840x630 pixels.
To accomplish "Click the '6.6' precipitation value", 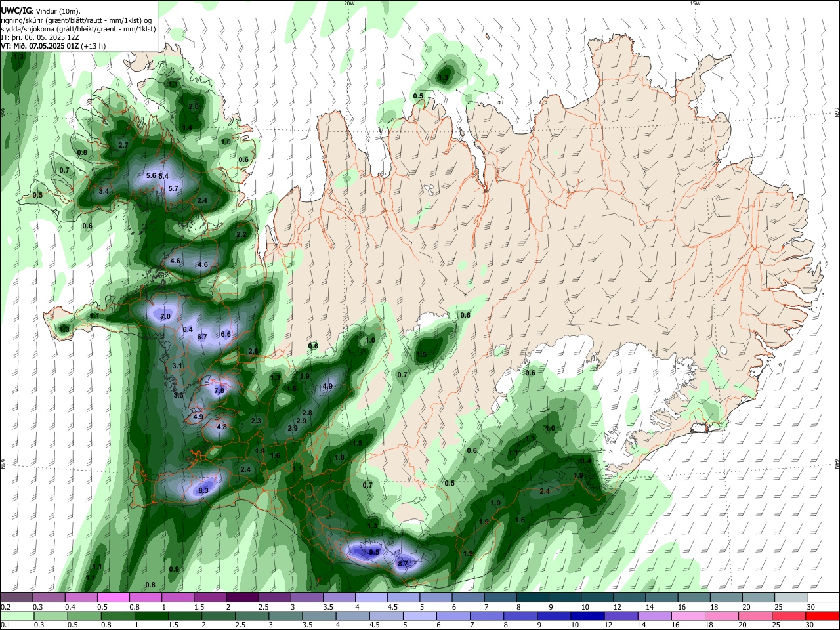I will [226, 334].
